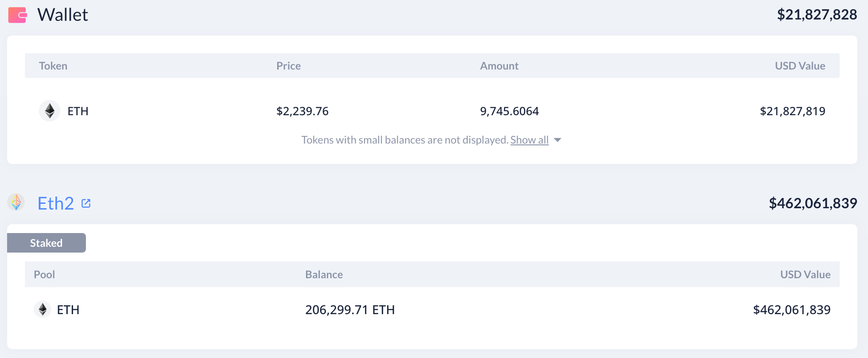Click the 206,299.71 ETH staked balance

[350, 310]
